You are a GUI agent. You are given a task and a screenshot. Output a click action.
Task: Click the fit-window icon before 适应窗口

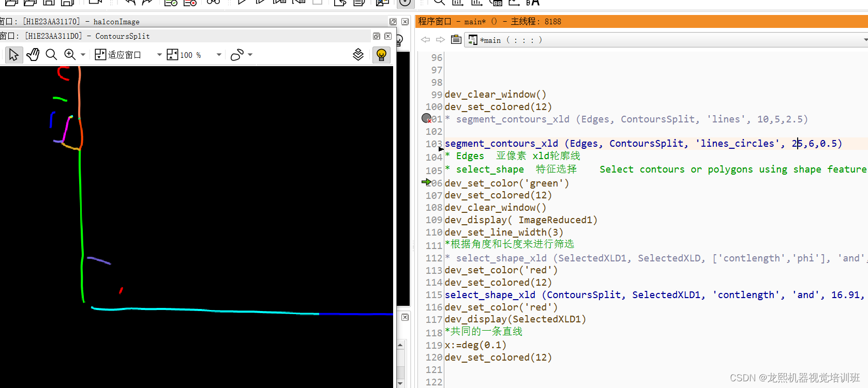pyautogui.click(x=100, y=55)
